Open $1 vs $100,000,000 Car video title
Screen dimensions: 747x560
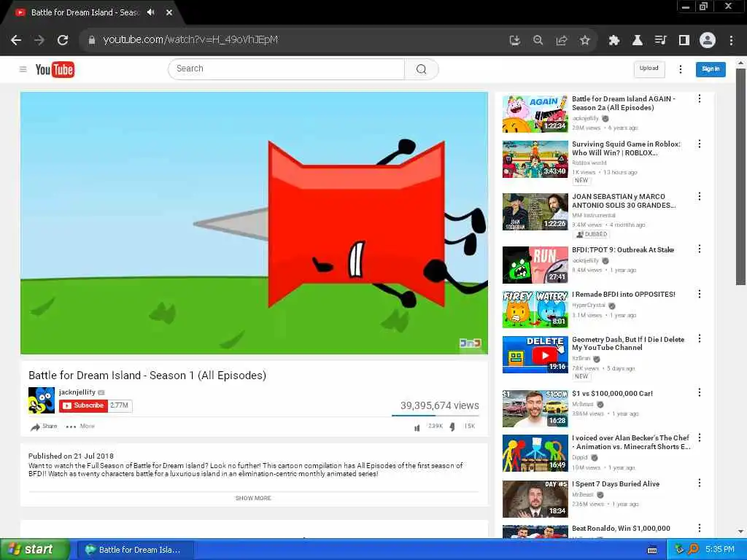coord(612,393)
